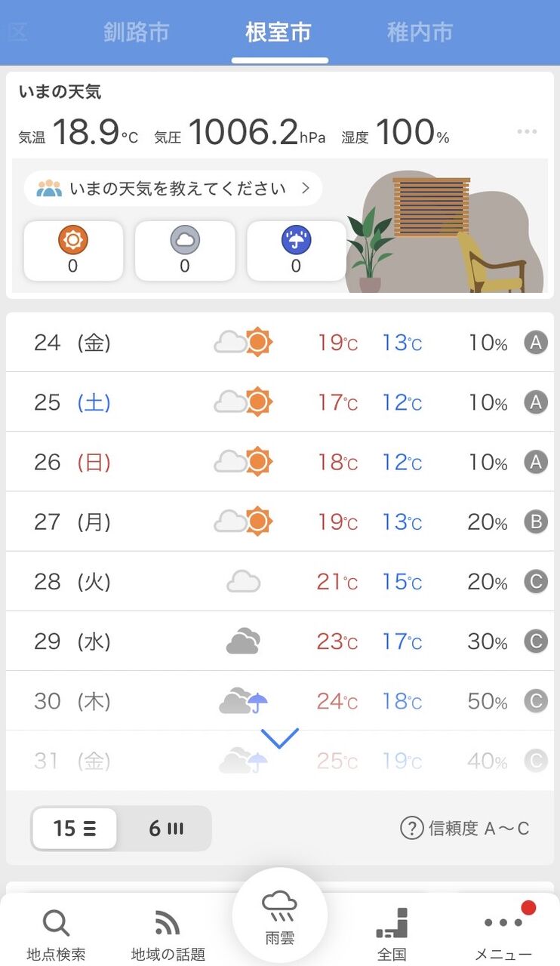
Task: Open 地点検索 location search
Action: pyautogui.click(x=56, y=934)
